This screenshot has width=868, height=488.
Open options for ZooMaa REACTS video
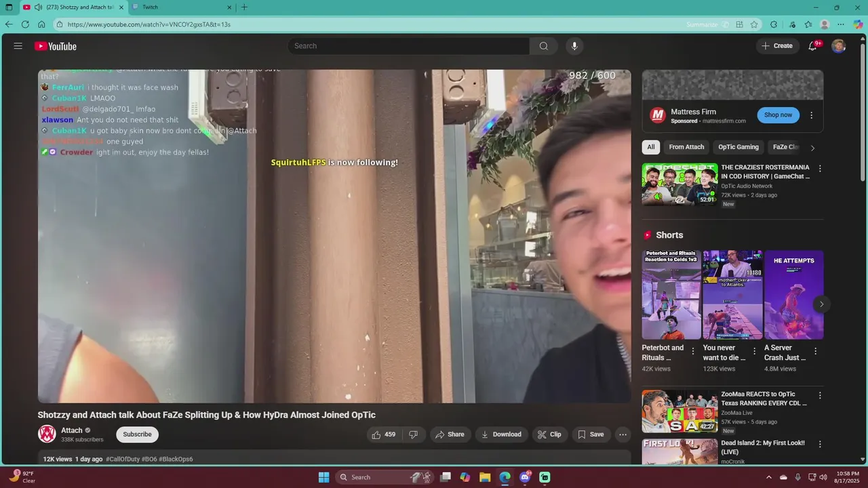(x=820, y=395)
